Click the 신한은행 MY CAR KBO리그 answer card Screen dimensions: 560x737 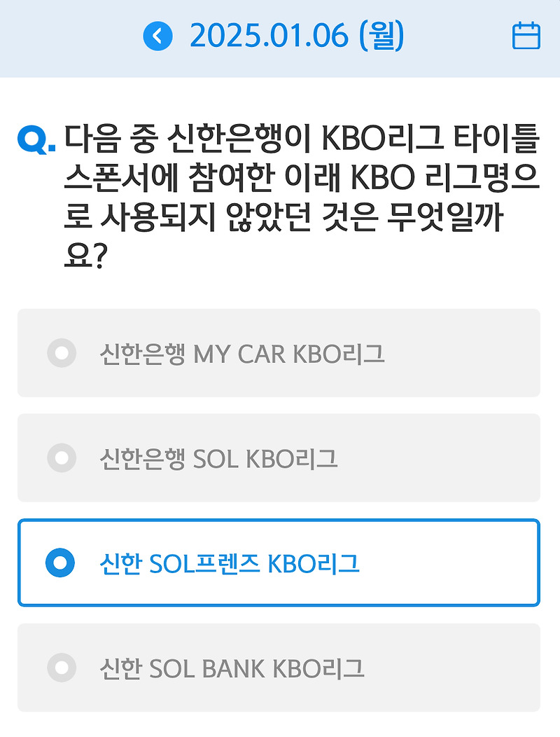(280, 353)
